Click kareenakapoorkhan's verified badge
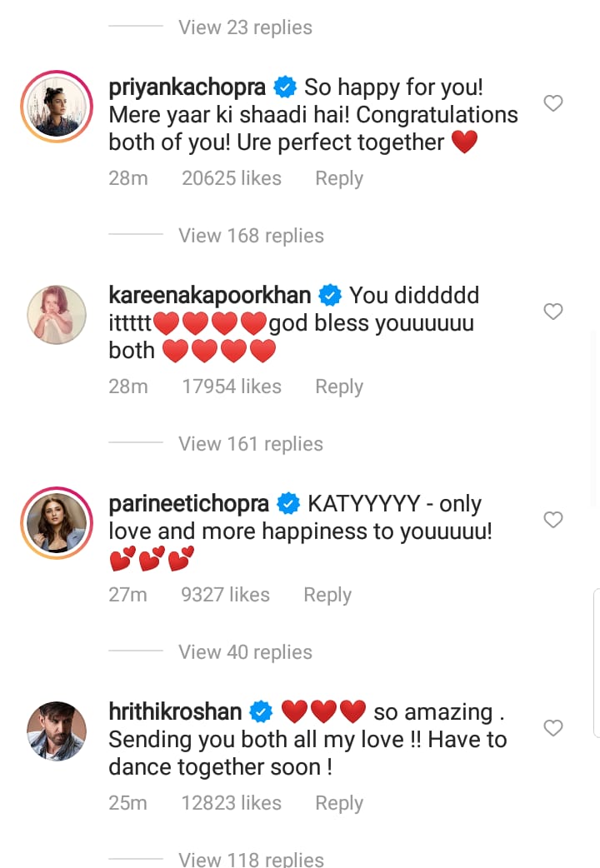This screenshot has height=868, width=600. click(330, 293)
